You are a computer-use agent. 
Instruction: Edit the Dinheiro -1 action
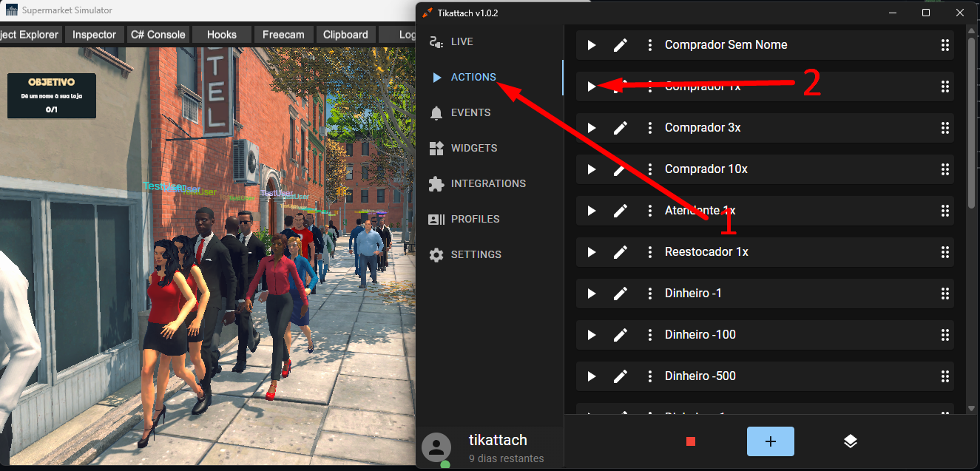point(621,294)
